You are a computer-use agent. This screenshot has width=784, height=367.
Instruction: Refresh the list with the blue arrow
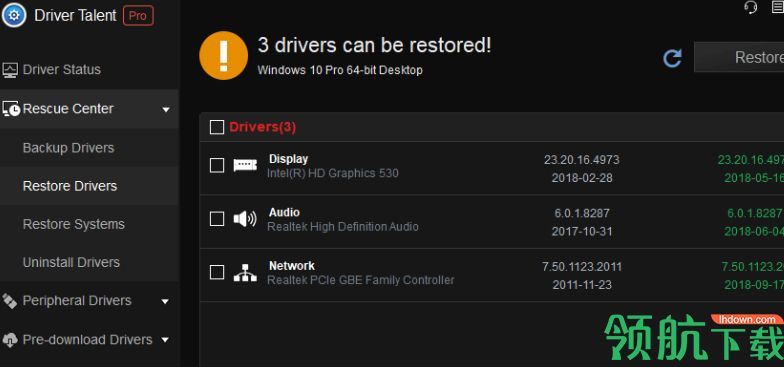[672, 58]
